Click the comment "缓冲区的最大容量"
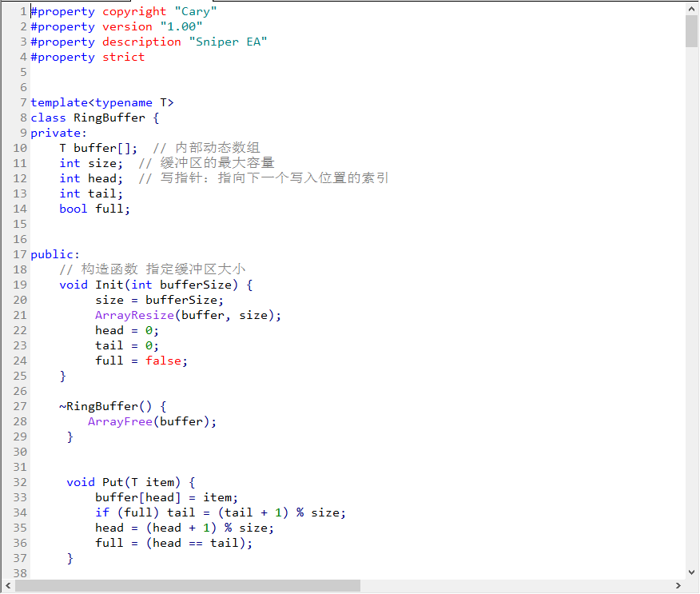700x594 pixels. pyautogui.click(x=217, y=163)
